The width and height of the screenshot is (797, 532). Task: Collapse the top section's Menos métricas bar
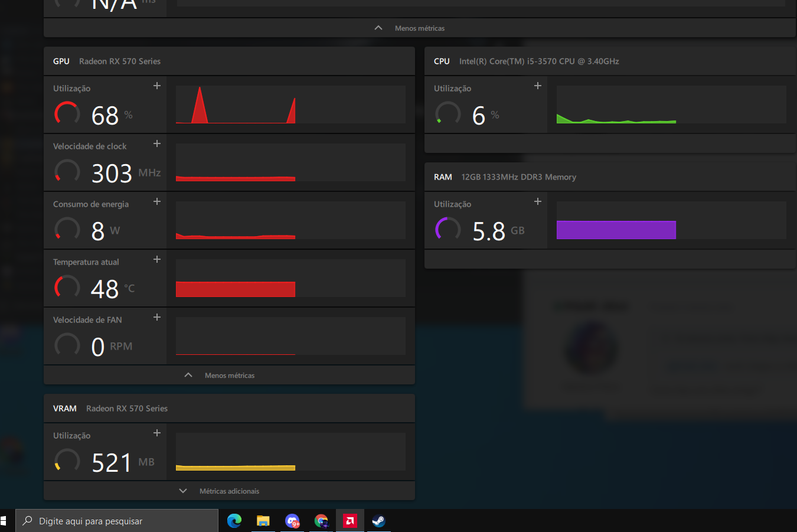[x=420, y=28]
